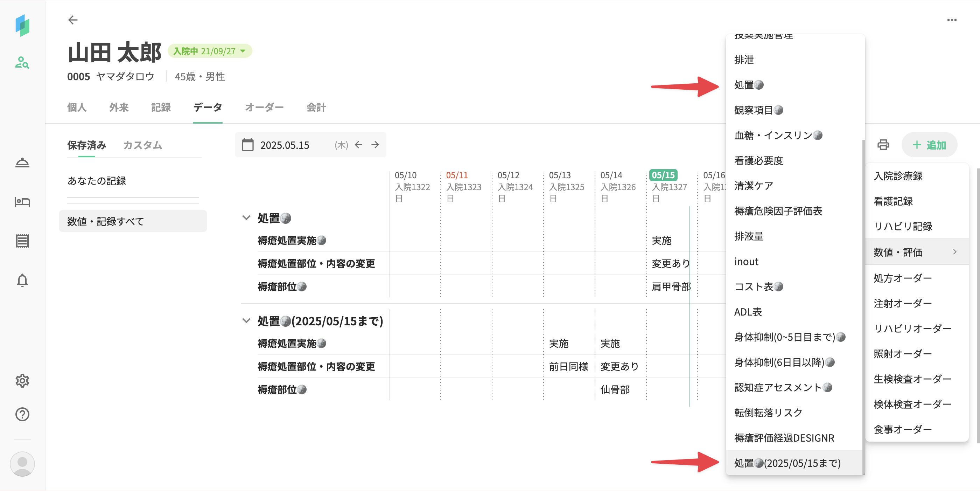
Task: Open patient search sidebar icon
Action: 22,62
